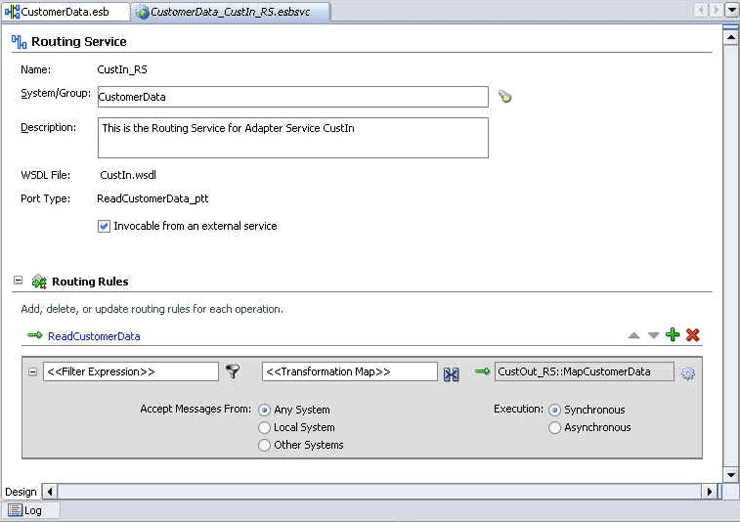
Task: Click previous tab scroll arrow
Action: point(702,10)
